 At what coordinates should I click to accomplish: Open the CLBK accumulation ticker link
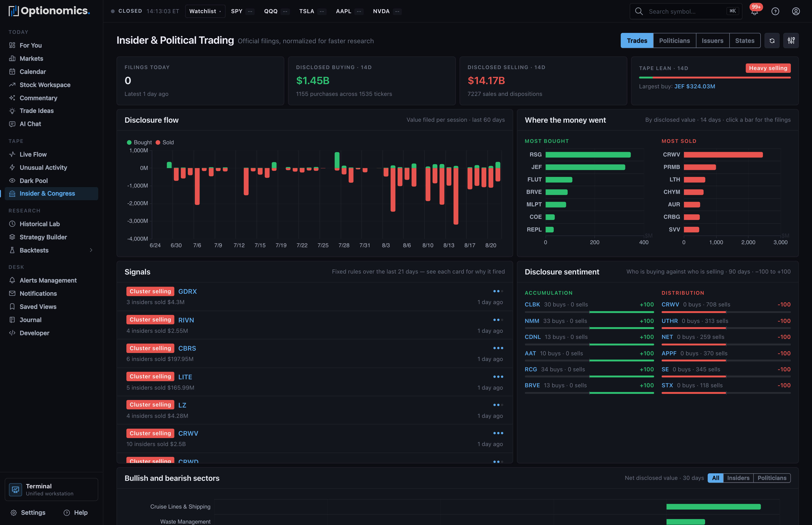tap(532, 304)
